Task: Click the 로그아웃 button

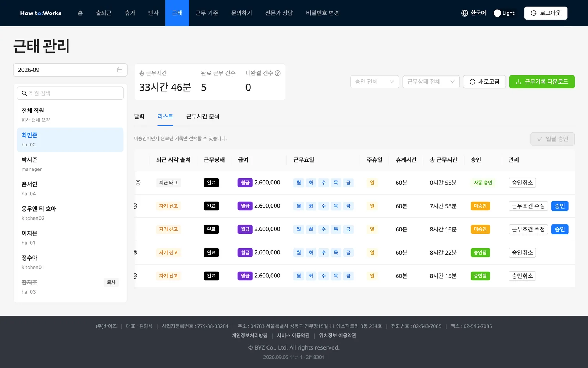Action: point(546,13)
